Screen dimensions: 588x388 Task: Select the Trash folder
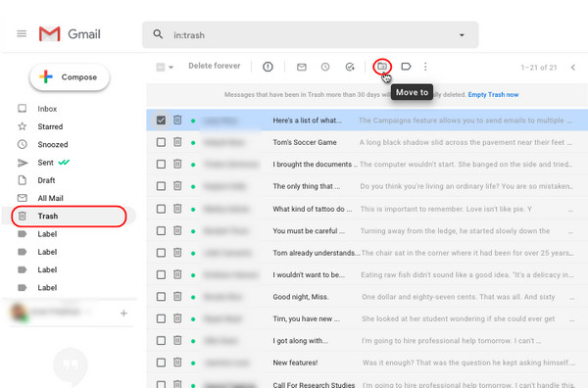pos(69,216)
